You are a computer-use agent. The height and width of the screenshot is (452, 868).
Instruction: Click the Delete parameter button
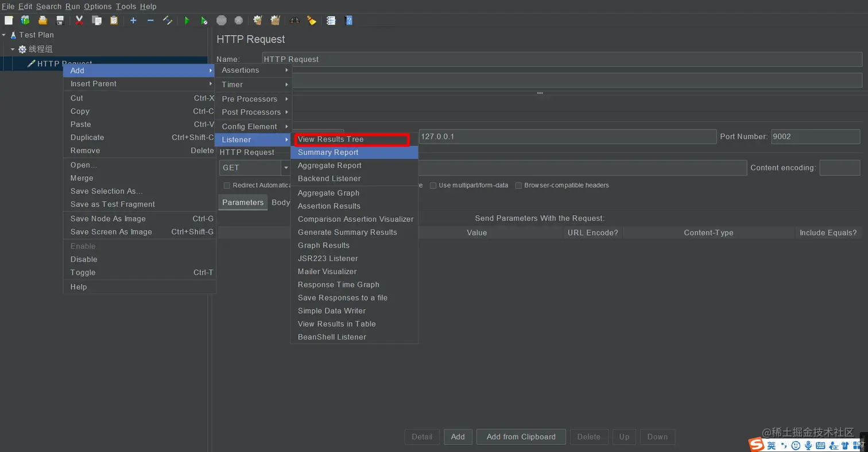[588, 437]
